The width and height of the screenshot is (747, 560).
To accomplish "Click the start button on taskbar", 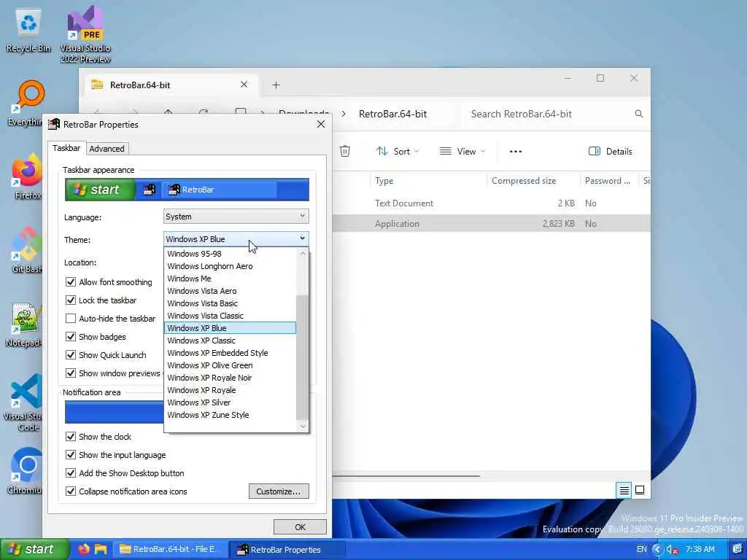I will (x=34, y=549).
